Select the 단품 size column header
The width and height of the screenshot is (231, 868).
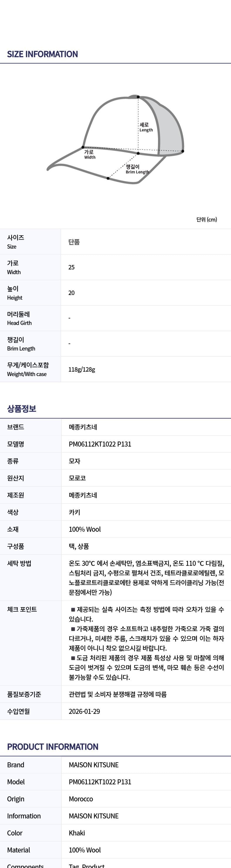[x=74, y=242]
